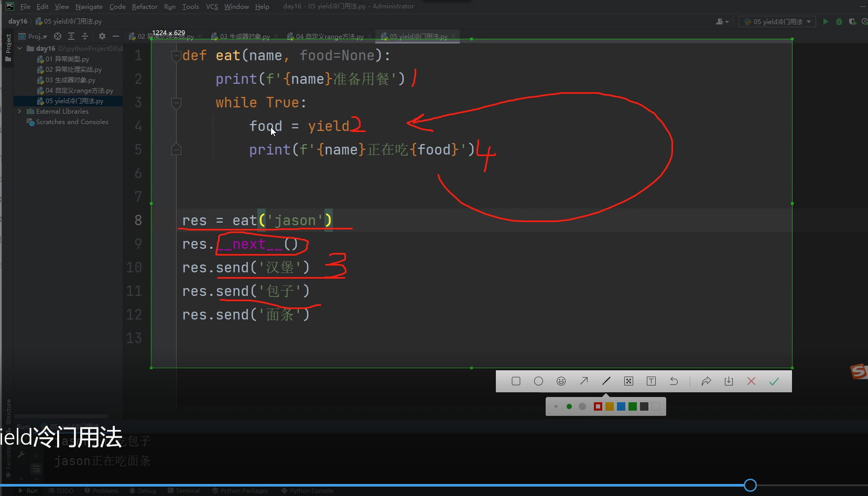The width and height of the screenshot is (868, 496).
Task: Debug the current configuration
Action: (839, 21)
